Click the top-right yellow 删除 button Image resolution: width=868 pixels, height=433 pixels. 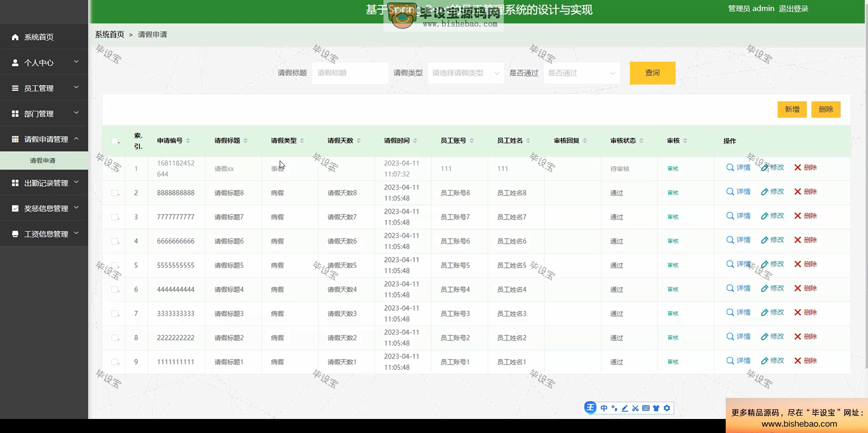826,110
